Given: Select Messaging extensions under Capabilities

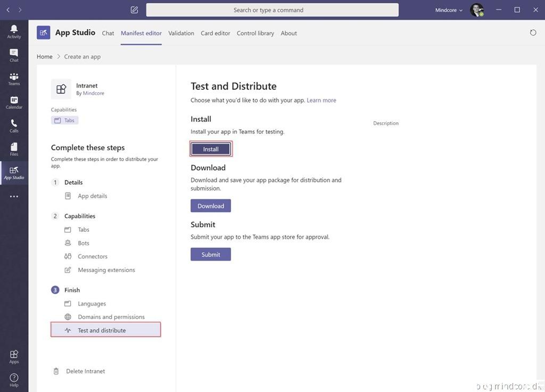Looking at the screenshot, I should click(106, 270).
